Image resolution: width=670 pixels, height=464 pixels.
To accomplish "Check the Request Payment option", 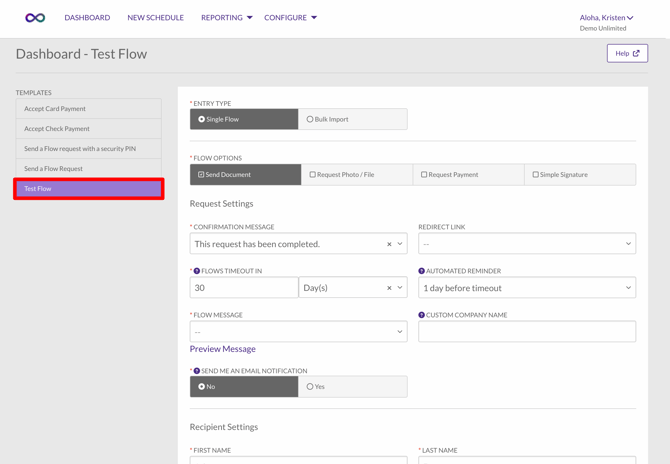I will pos(468,175).
